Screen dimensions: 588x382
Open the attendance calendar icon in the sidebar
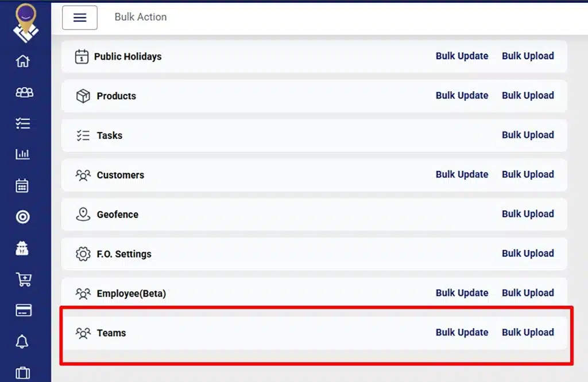pos(23,185)
